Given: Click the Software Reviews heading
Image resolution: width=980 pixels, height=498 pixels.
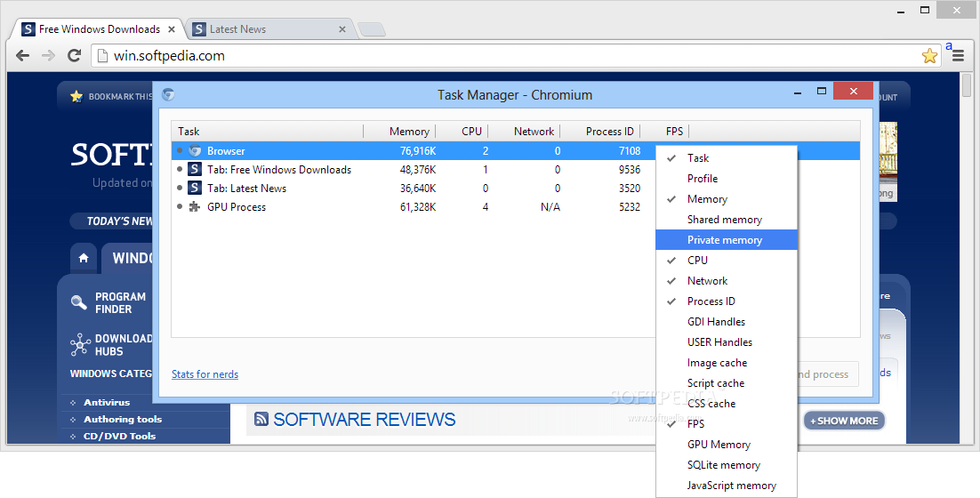Looking at the screenshot, I should (x=365, y=419).
